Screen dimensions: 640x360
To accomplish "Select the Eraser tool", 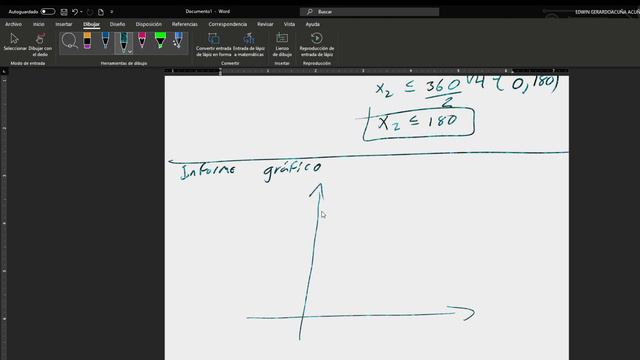I will (87, 41).
